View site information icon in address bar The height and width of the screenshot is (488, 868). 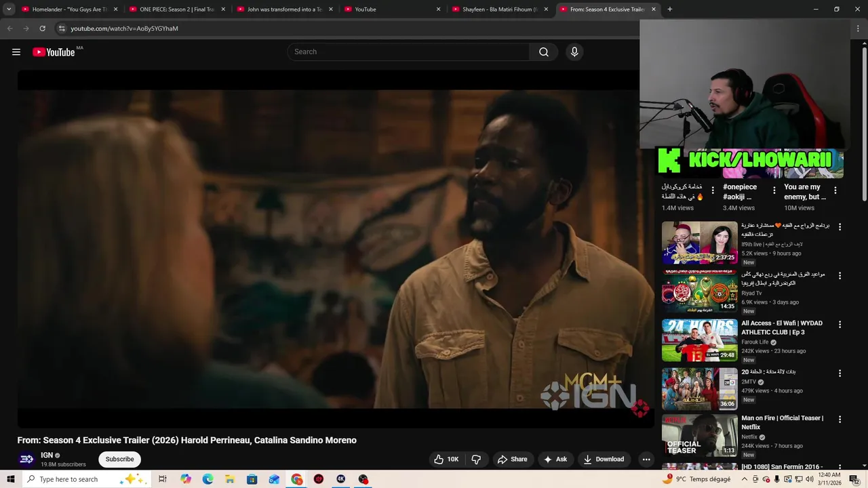pyautogui.click(x=61, y=28)
